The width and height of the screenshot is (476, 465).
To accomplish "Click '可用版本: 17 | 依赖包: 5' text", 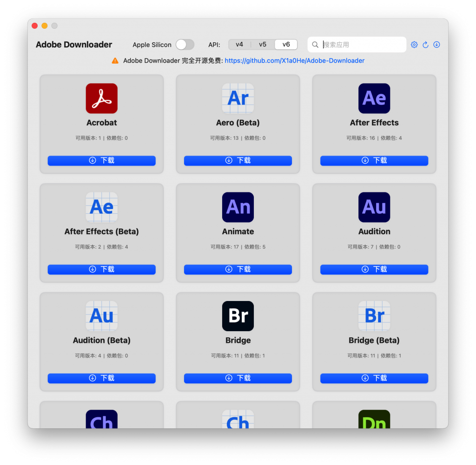I will click(x=238, y=247).
